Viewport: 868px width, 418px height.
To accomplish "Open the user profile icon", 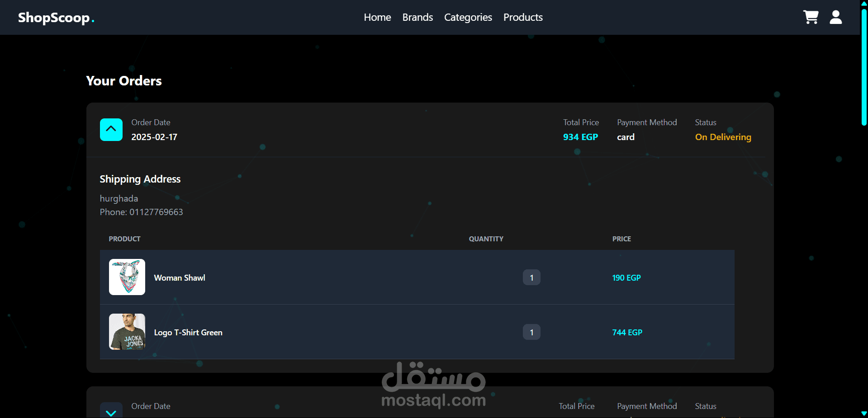I will pyautogui.click(x=835, y=17).
